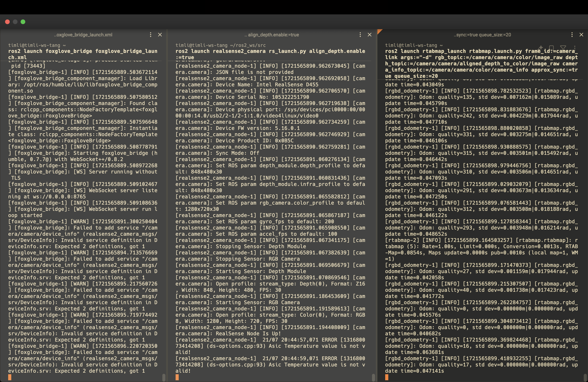
Task: Open the filter funnel icon in the rtabmap pane
Action: (x=563, y=48)
